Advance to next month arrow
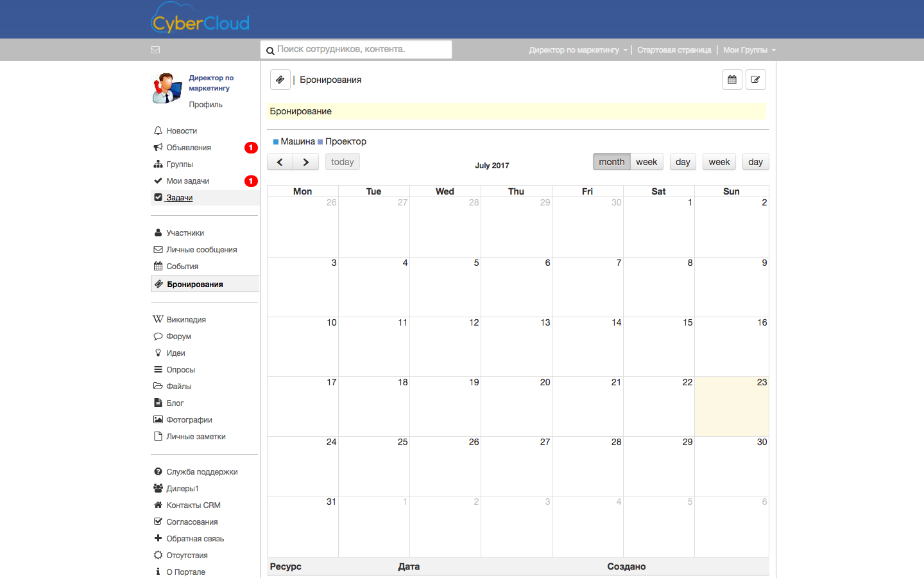Screen dimensions: 924x578 pyautogui.click(x=306, y=162)
